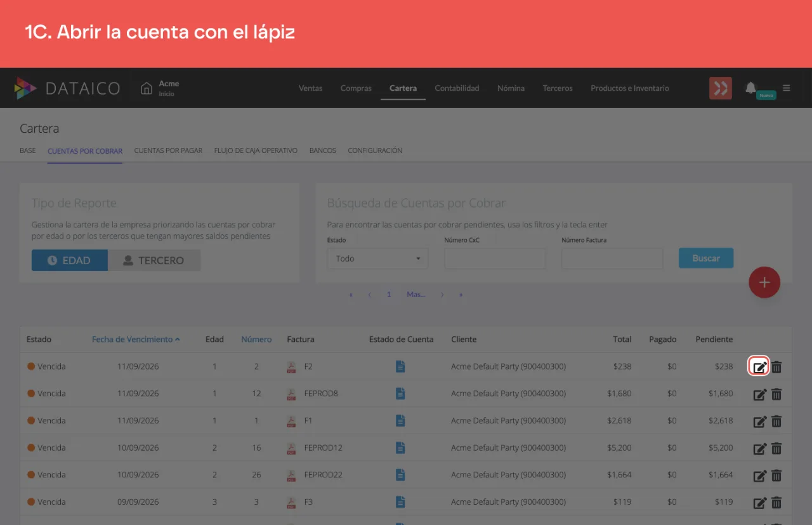Click the Buscar button

(706, 258)
